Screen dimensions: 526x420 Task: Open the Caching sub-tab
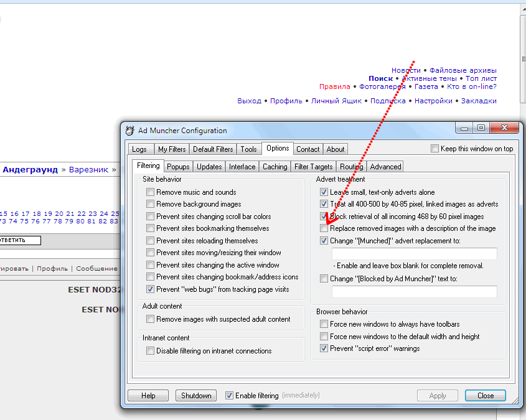coord(275,167)
